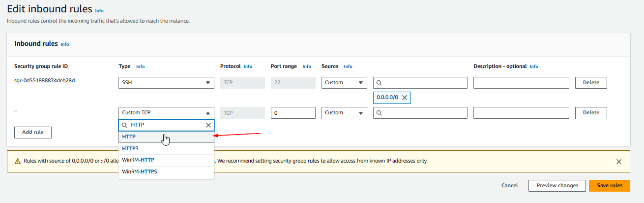
Task: Open Info next to Edit inbound rules
Action: pos(99,10)
